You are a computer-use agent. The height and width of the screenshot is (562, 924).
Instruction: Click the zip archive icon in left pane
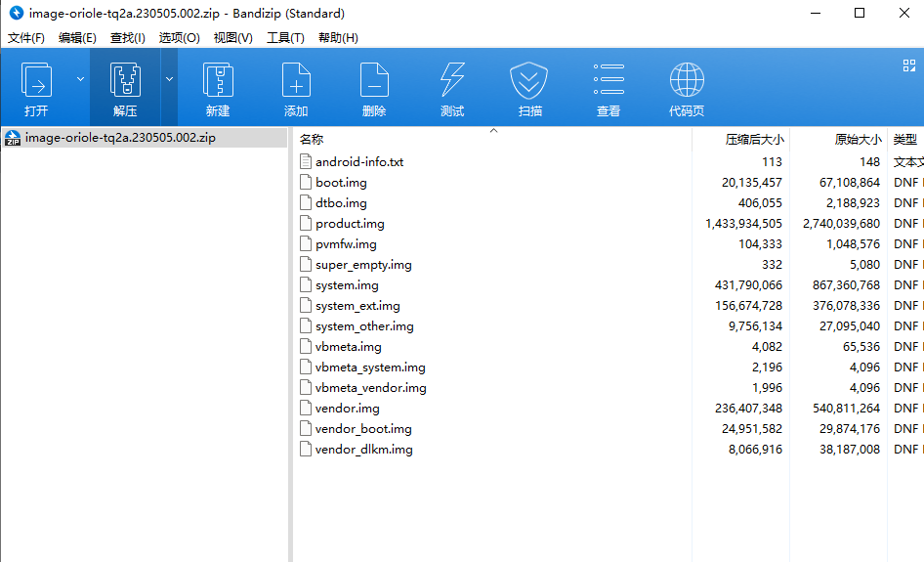[13, 138]
